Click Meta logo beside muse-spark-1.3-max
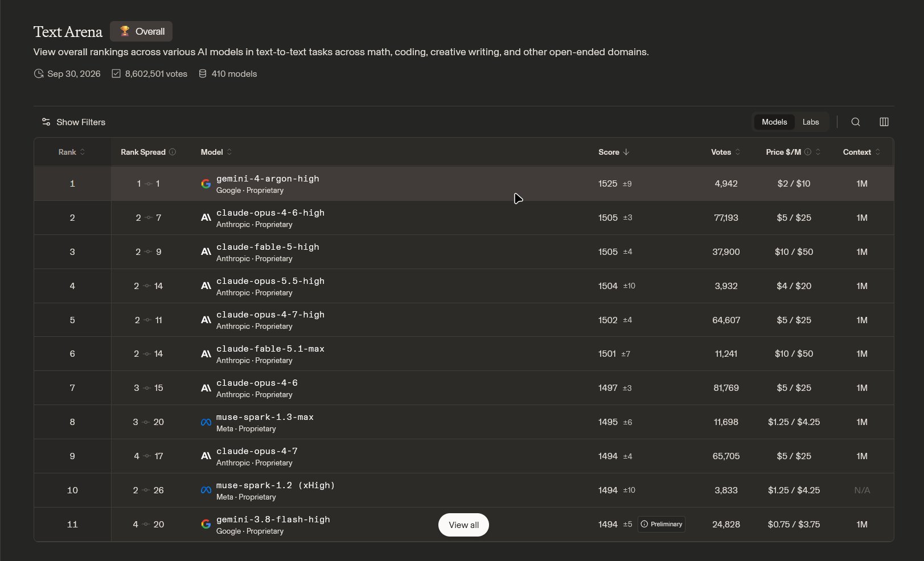Screen dimensions: 924x561 pyautogui.click(x=206, y=422)
